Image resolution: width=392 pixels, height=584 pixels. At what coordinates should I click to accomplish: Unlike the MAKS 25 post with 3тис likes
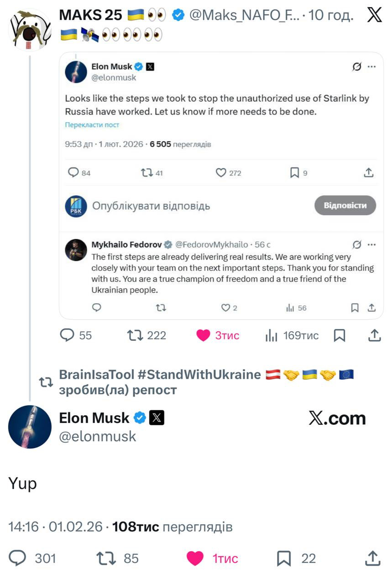point(204,336)
